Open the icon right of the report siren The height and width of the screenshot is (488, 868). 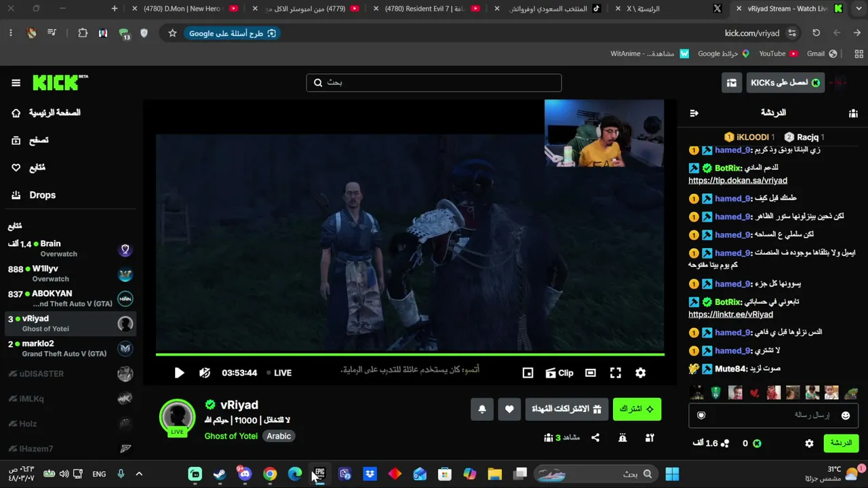(x=650, y=438)
